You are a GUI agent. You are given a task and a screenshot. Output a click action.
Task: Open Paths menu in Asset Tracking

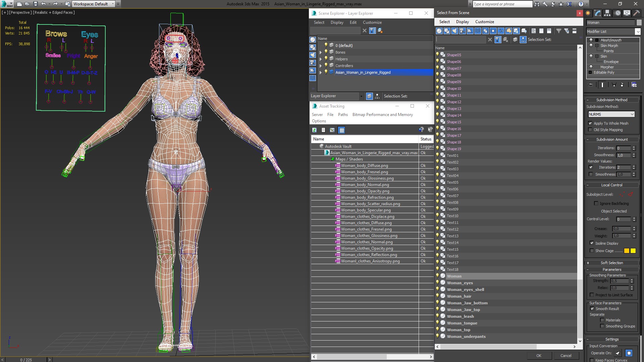coord(343,115)
